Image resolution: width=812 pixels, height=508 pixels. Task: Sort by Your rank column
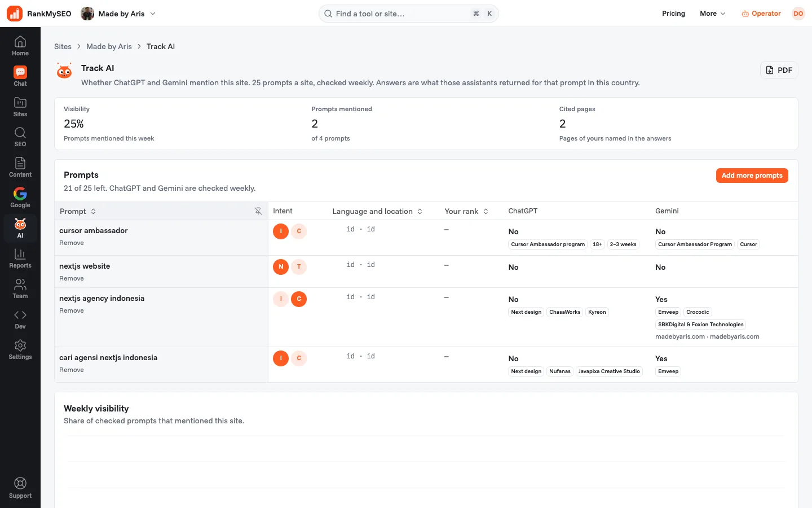pyautogui.click(x=466, y=211)
